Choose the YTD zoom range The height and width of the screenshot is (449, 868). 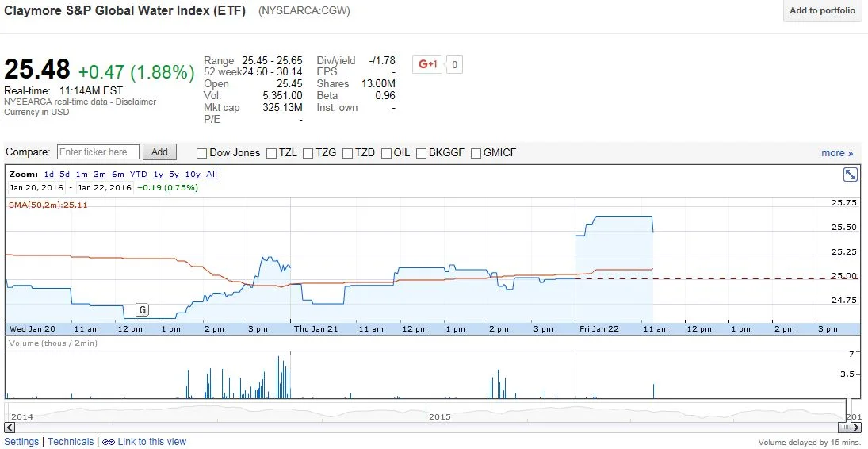tap(139, 174)
